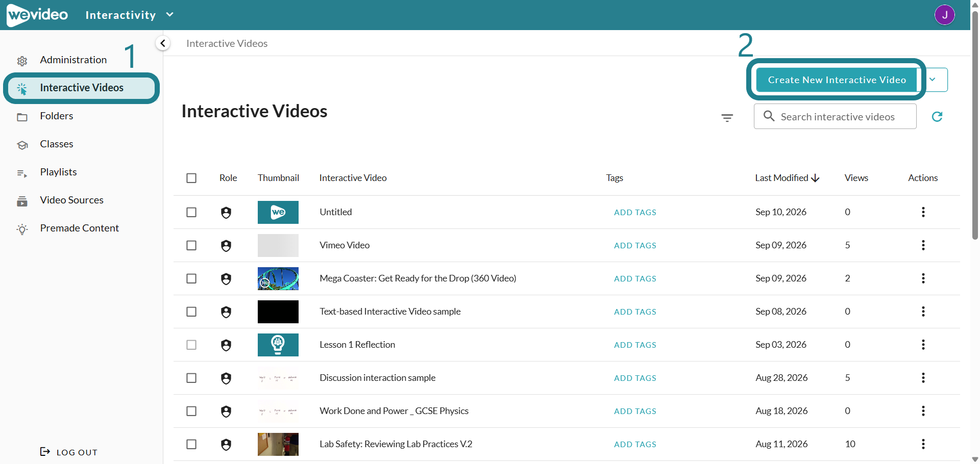The width and height of the screenshot is (980, 464).
Task: Check the Discussion interaction sample checkbox
Action: click(191, 378)
